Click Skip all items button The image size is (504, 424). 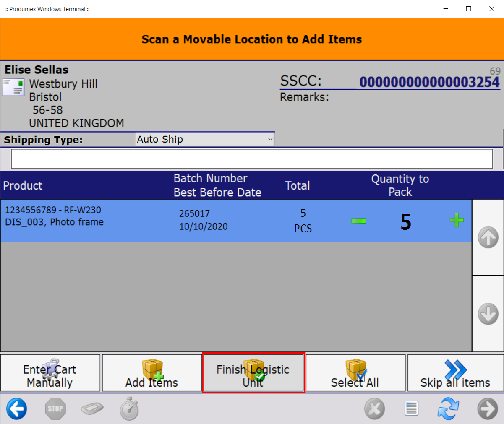tap(455, 373)
